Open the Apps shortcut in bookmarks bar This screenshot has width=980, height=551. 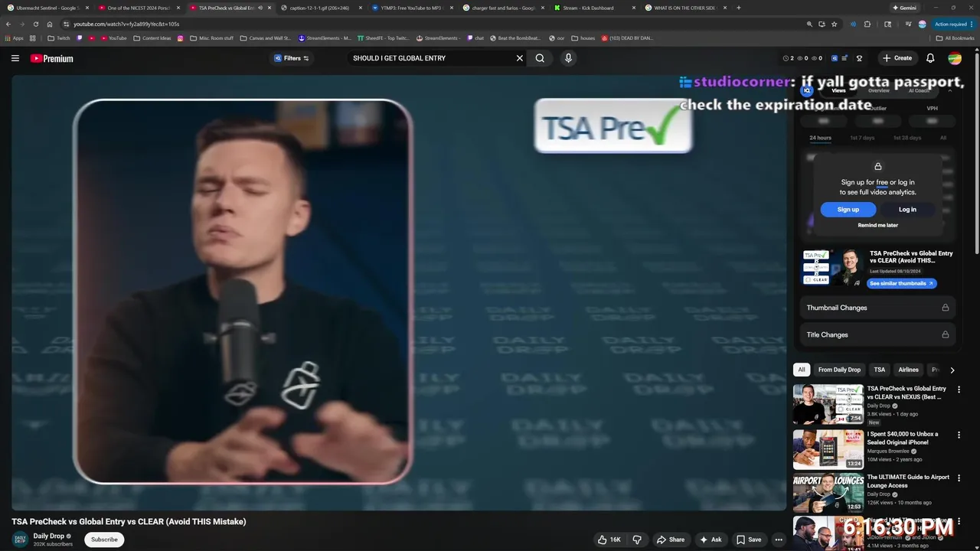15,37
